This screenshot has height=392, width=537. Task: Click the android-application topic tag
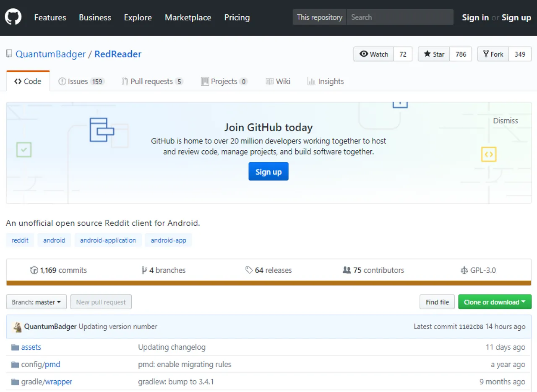108,240
